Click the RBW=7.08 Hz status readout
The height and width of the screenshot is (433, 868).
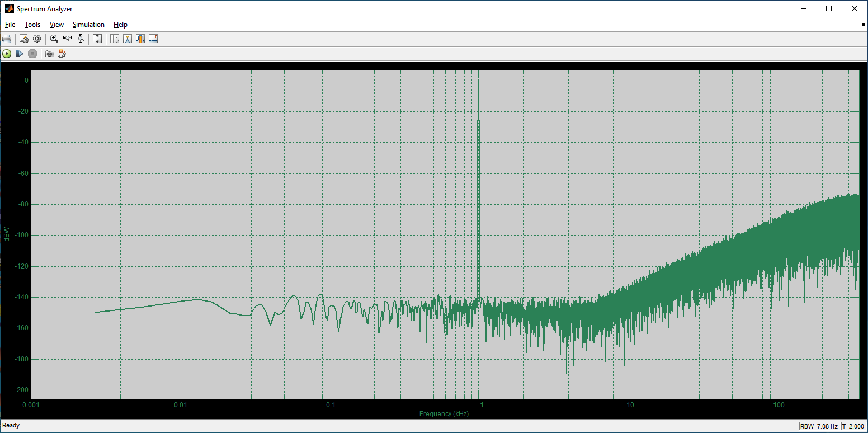819,426
